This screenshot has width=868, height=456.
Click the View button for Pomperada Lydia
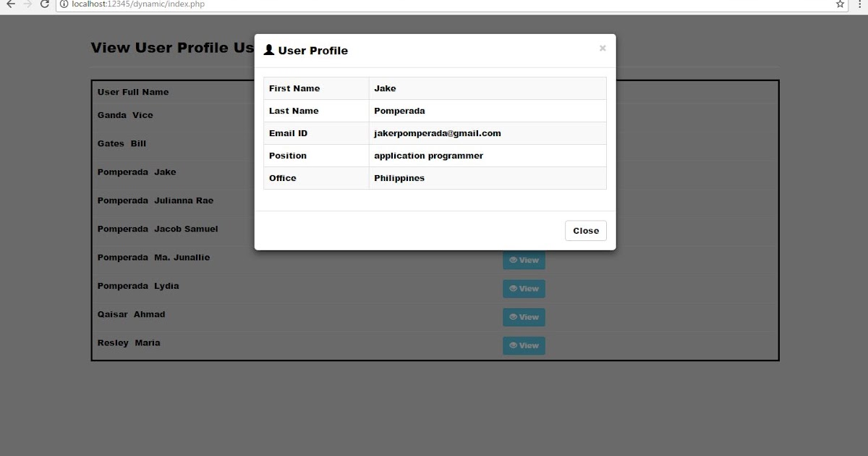524,288
